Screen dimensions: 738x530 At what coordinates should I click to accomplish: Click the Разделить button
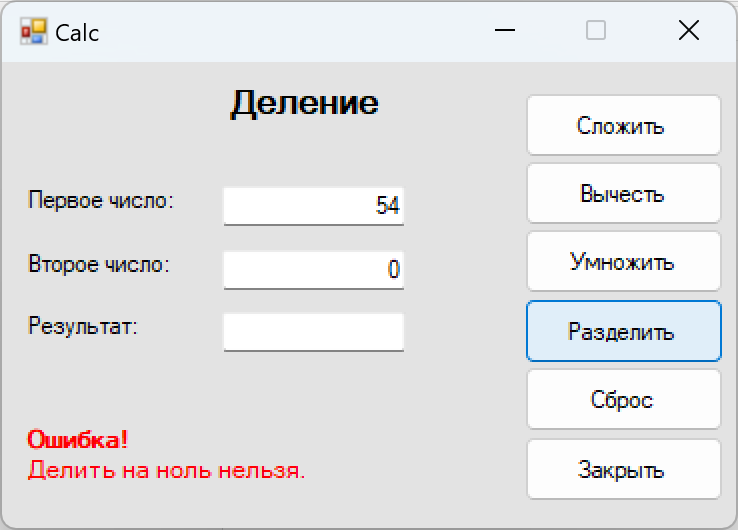(624, 331)
